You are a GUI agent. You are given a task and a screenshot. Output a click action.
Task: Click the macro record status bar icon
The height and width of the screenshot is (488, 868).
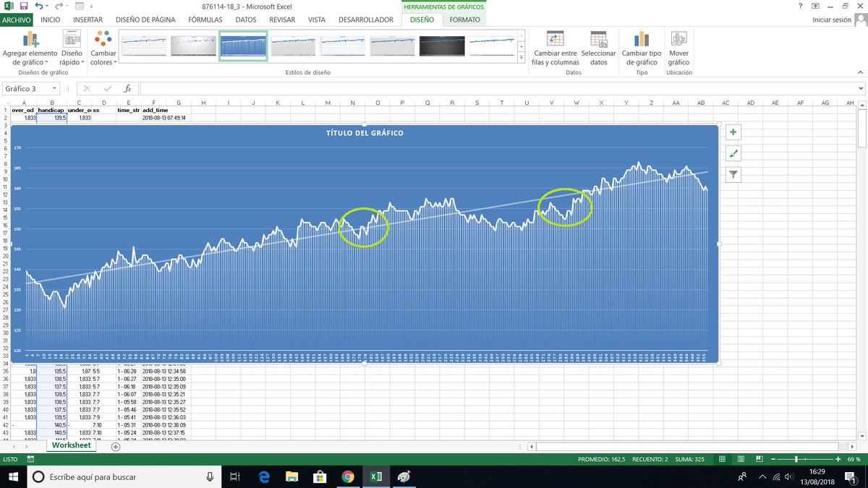pyautogui.click(x=31, y=460)
